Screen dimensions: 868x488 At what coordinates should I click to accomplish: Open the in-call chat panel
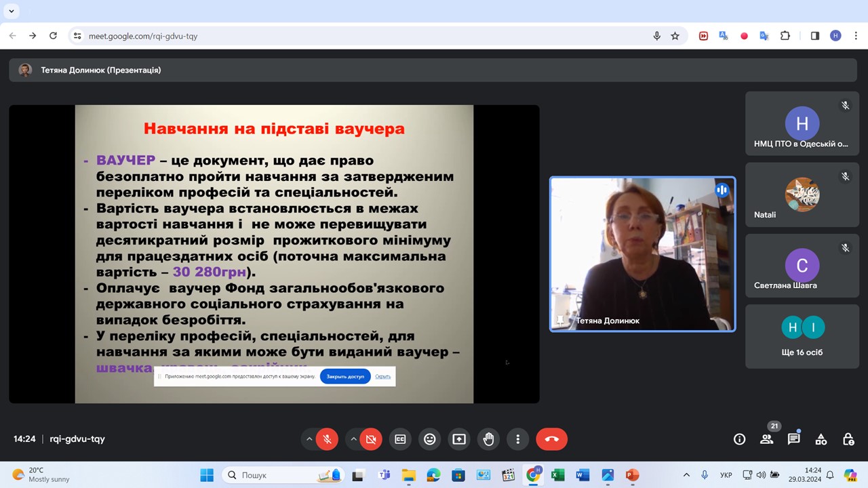(x=793, y=439)
